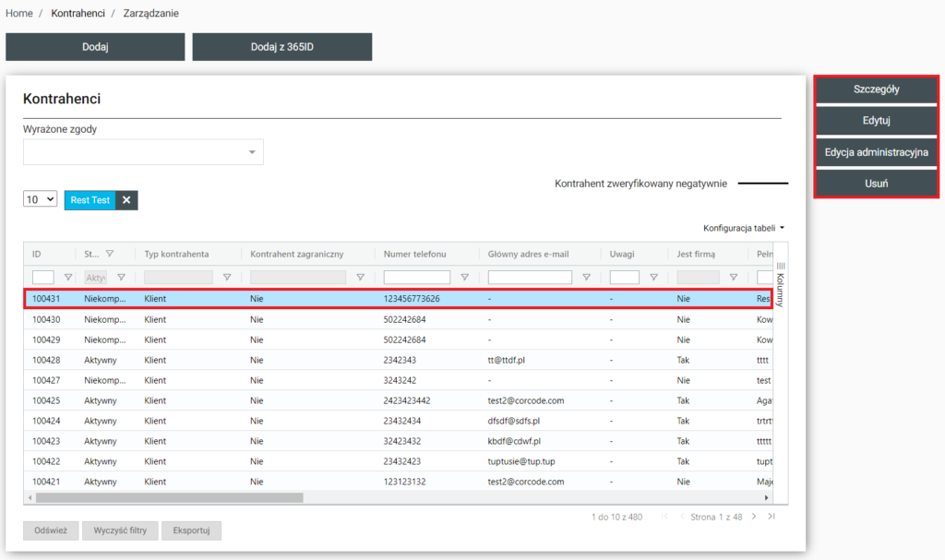Click the Eksportuj button
The image size is (945, 560).
[191, 530]
